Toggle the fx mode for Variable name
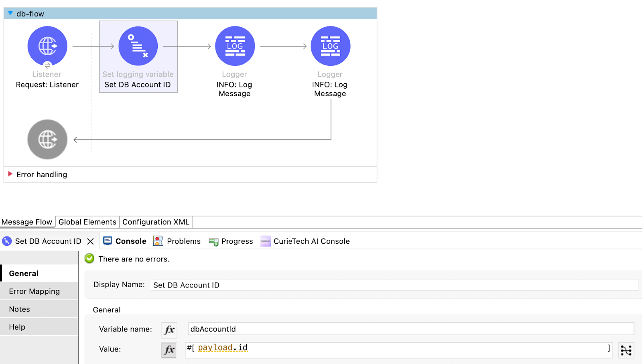The image size is (642, 364). [169, 330]
